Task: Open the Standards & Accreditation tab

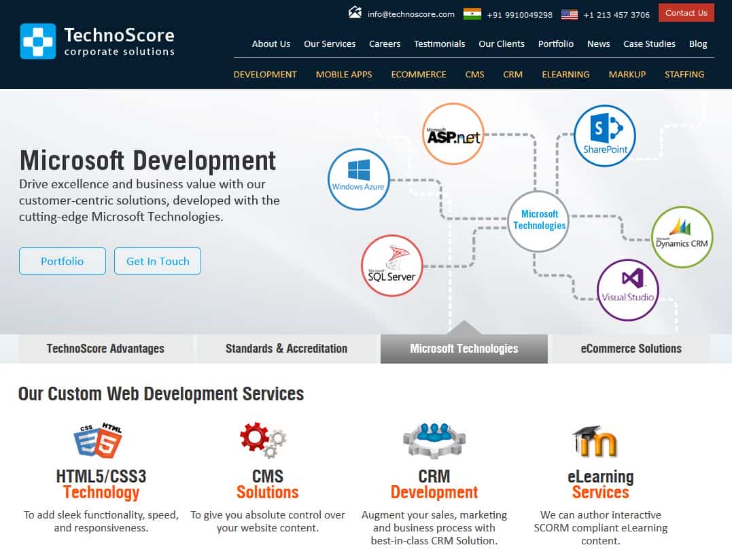Action: (286, 349)
